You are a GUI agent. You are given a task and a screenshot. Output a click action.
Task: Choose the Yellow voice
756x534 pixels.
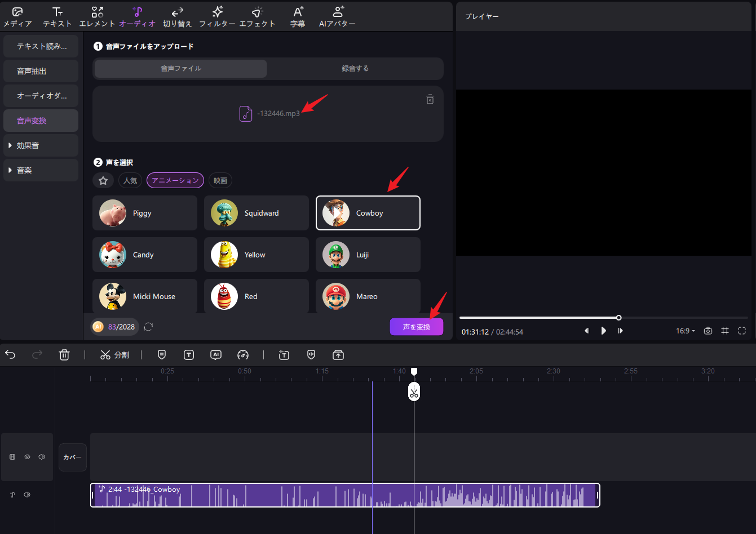[257, 255]
